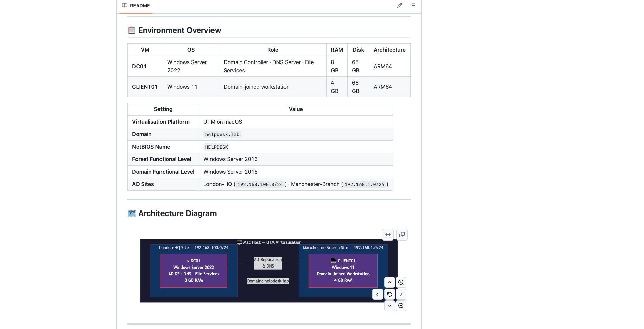
Task: Click the AD Replication & DNS label
Action: point(268,263)
